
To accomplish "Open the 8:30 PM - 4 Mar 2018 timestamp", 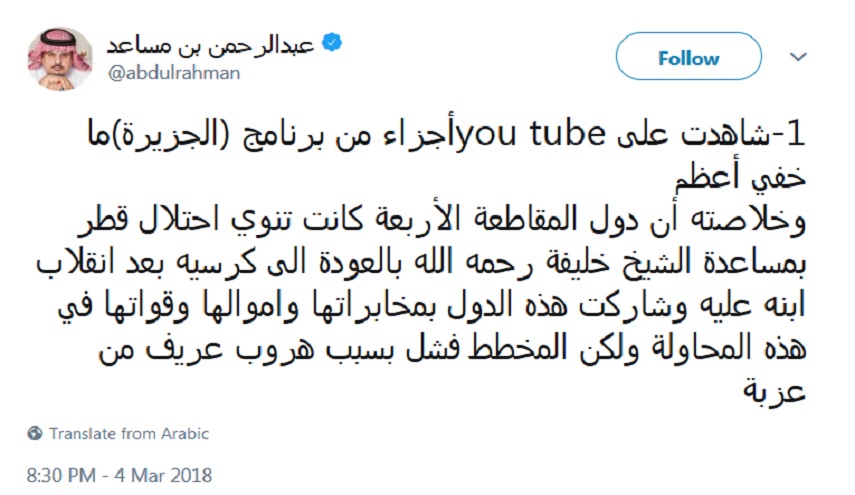I will 121,475.
